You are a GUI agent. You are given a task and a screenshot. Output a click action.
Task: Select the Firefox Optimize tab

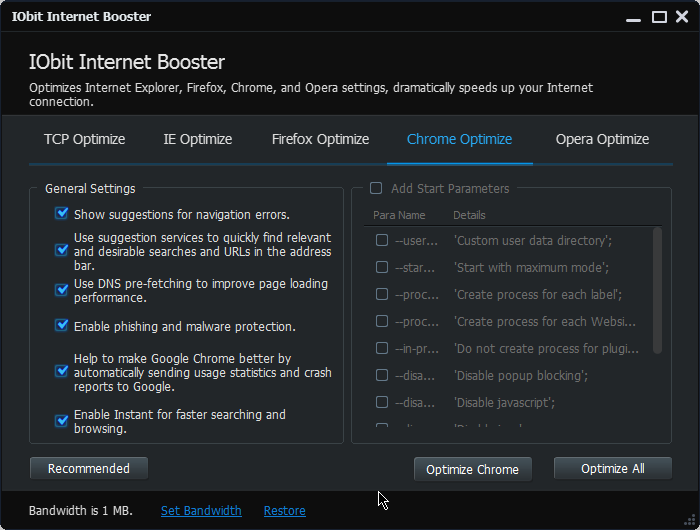click(x=321, y=139)
